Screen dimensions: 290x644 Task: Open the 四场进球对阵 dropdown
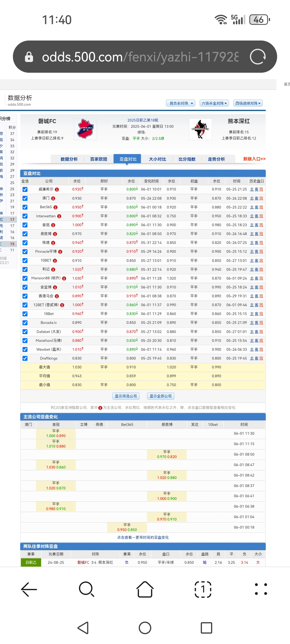click(x=248, y=103)
